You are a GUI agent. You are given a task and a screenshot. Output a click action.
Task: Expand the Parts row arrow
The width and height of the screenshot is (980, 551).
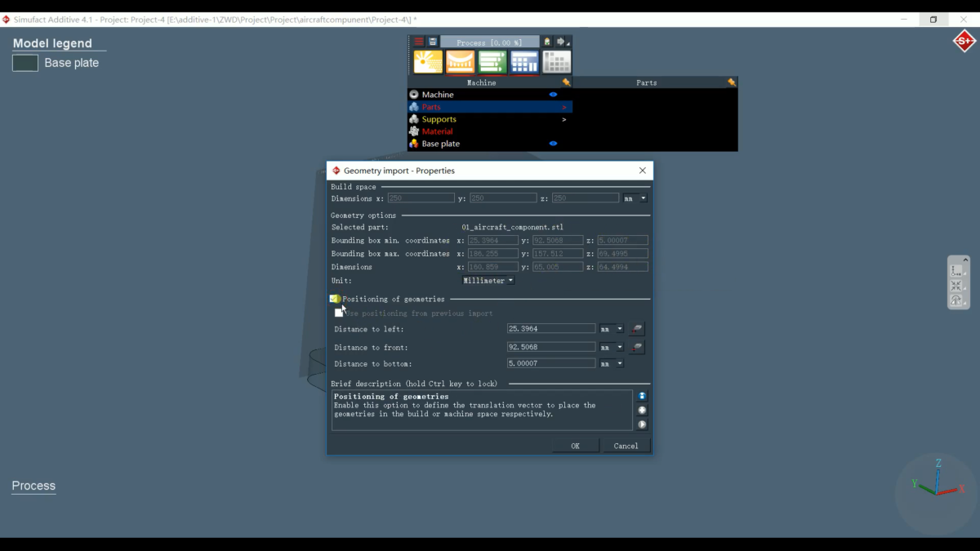point(563,107)
